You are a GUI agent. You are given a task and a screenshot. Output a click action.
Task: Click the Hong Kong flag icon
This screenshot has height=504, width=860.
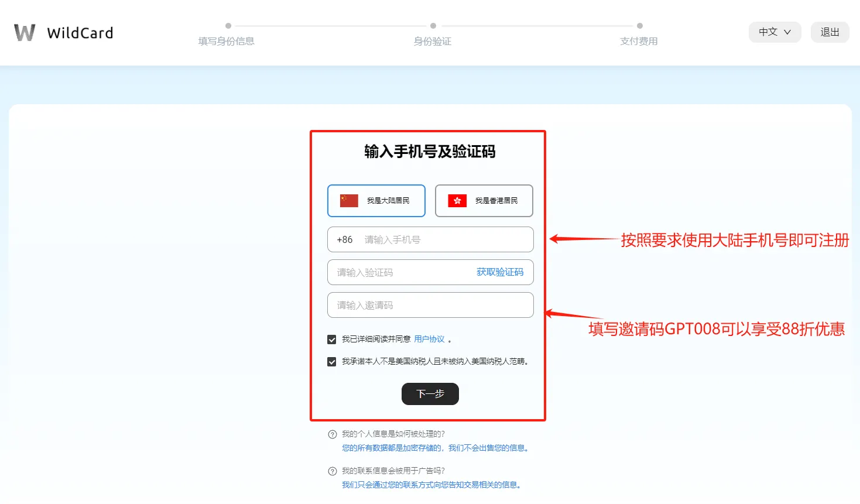point(457,201)
